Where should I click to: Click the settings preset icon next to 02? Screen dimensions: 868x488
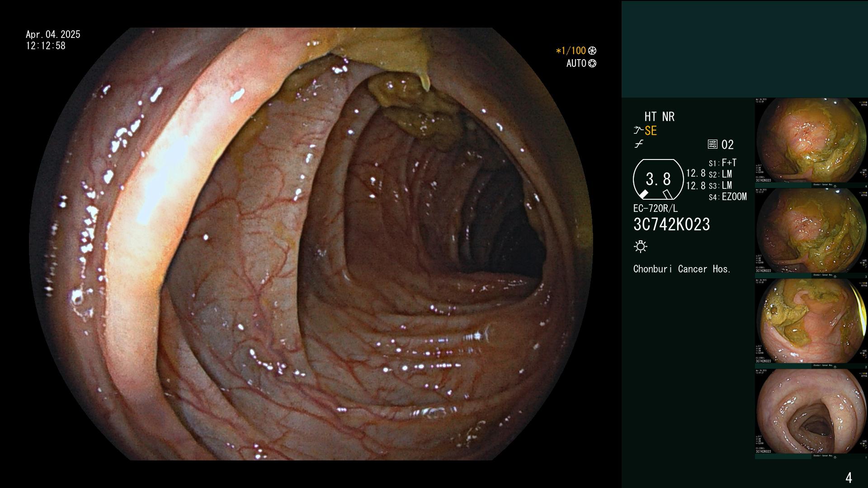point(712,145)
